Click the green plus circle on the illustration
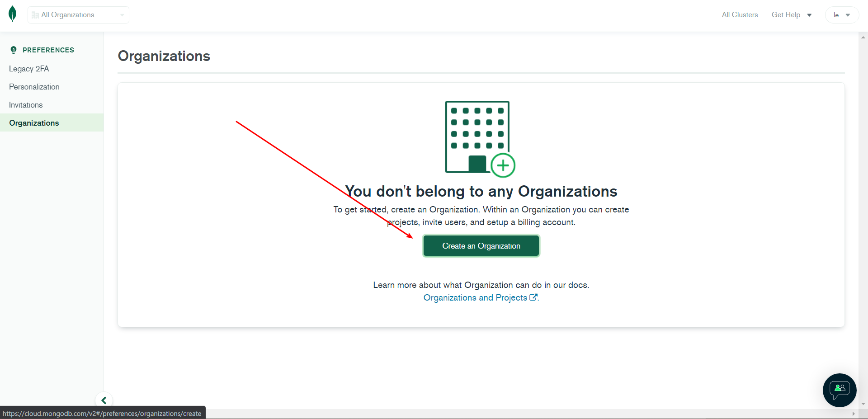The height and width of the screenshot is (419, 868). pyautogui.click(x=503, y=165)
